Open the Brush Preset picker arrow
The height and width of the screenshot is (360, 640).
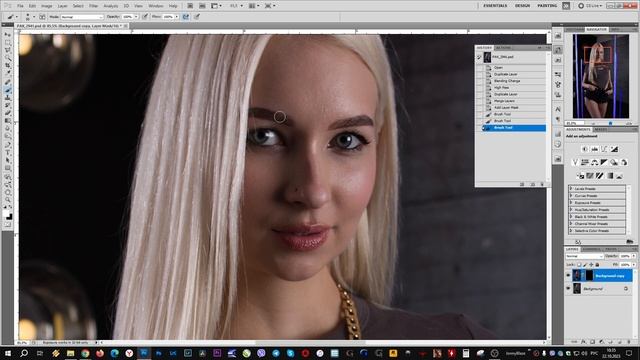34,17
